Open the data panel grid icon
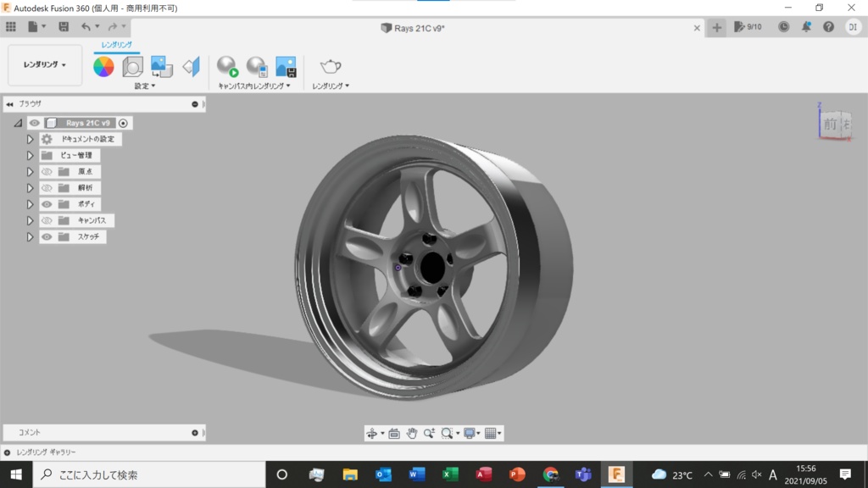 [10, 26]
